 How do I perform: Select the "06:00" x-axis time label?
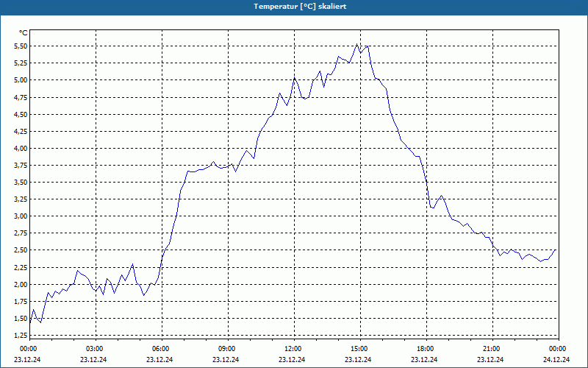coord(162,349)
